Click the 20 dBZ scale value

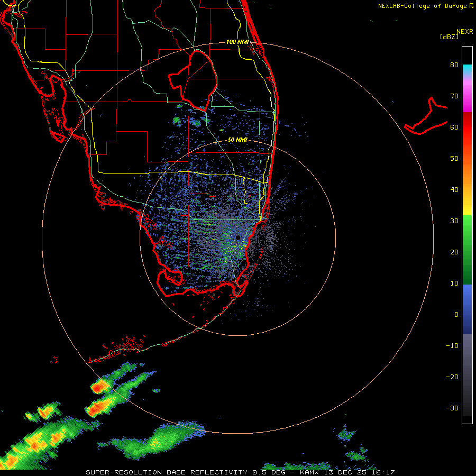coord(454,252)
